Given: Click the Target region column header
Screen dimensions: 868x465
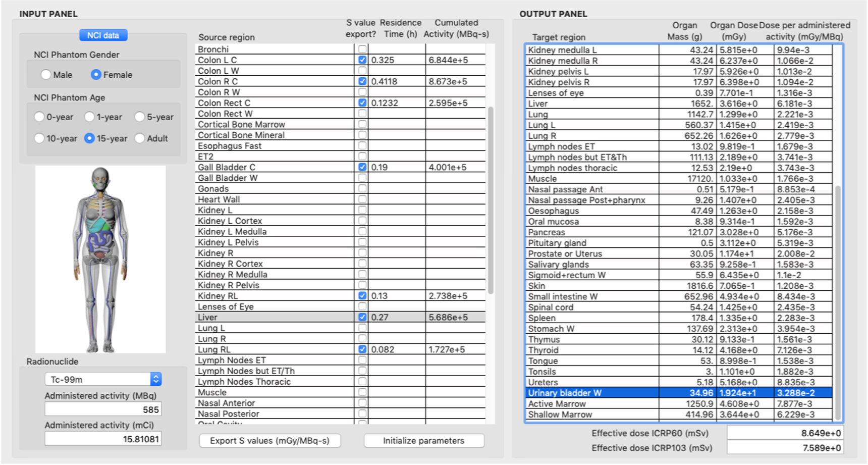Looking at the screenshot, I should [x=559, y=37].
